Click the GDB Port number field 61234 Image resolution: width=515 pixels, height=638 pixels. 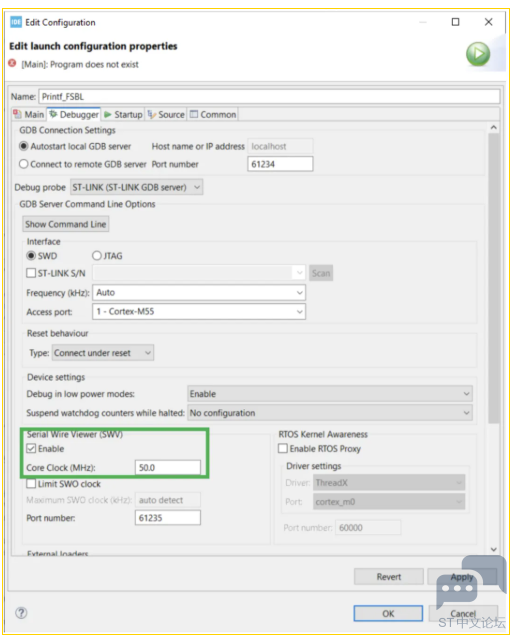[x=280, y=164]
